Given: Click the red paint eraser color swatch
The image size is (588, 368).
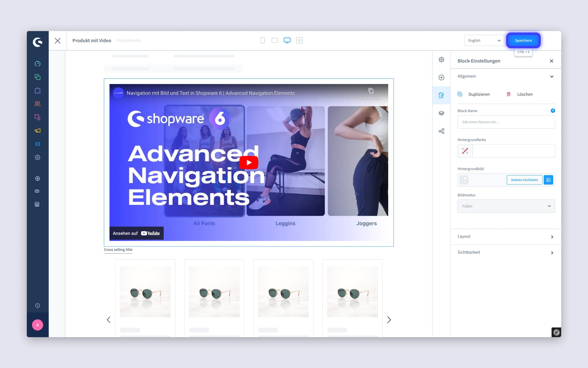Looking at the screenshot, I should (465, 151).
